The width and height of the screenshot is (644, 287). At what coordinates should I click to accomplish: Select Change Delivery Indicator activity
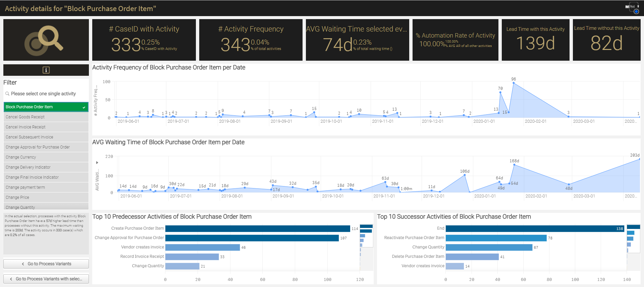click(x=46, y=167)
